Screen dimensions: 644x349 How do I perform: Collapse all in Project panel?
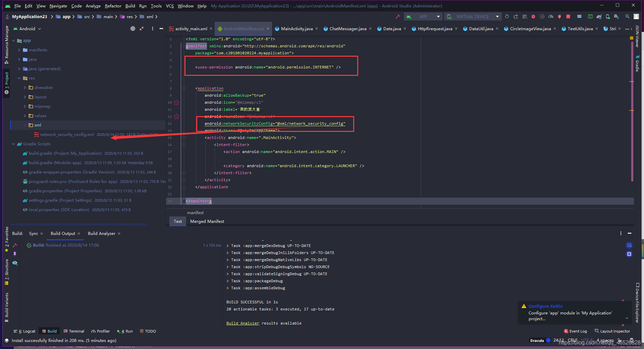tap(142, 29)
